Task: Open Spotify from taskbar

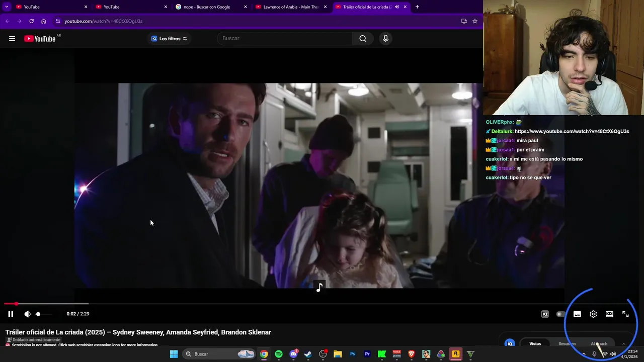Action: pos(279,354)
